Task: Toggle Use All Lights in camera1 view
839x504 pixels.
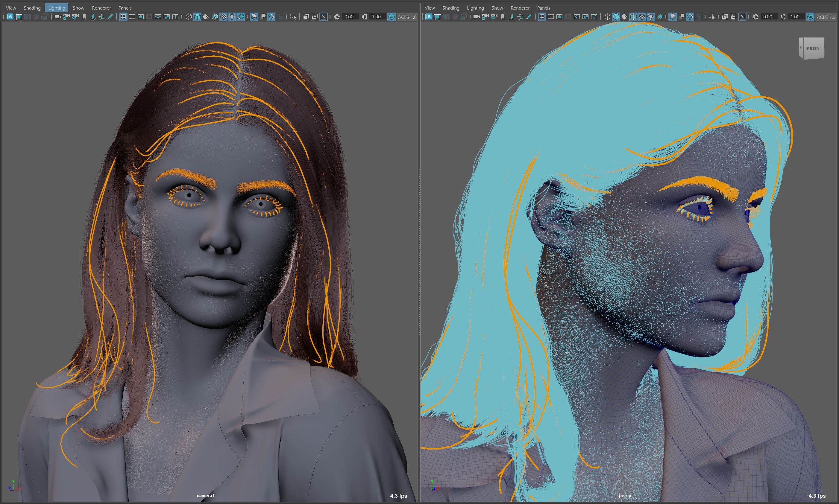Action: tap(232, 16)
